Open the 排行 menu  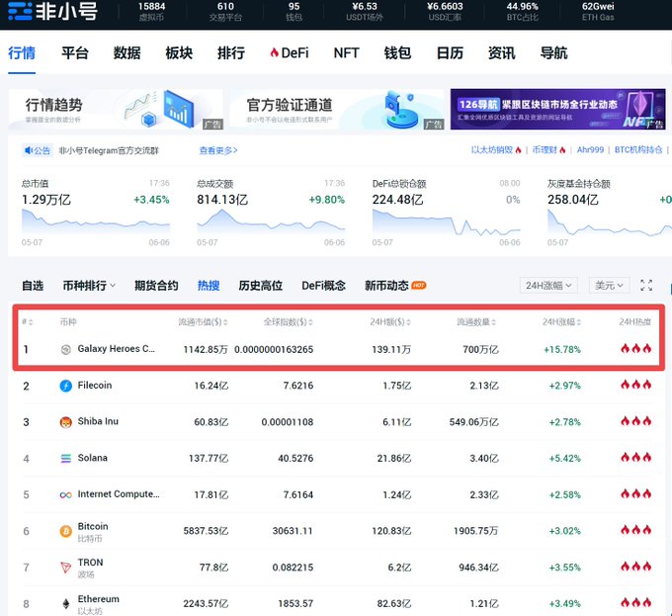[231, 53]
